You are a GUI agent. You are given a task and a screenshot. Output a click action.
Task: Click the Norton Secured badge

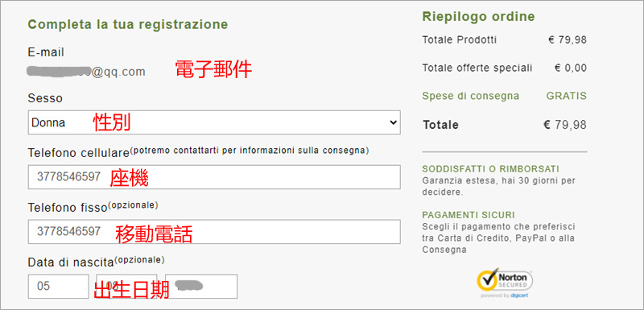tap(505, 283)
